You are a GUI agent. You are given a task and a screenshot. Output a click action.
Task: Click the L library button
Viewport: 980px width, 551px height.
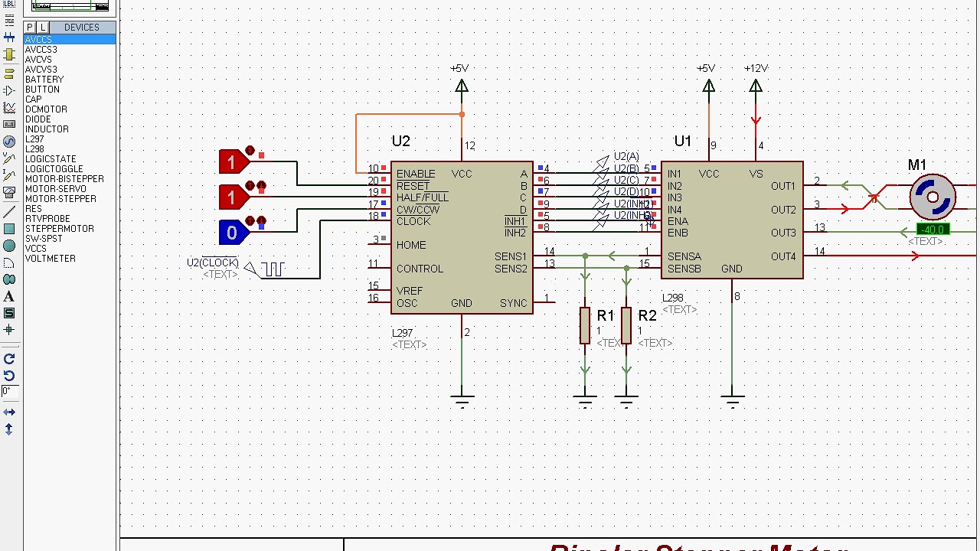click(x=42, y=28)
